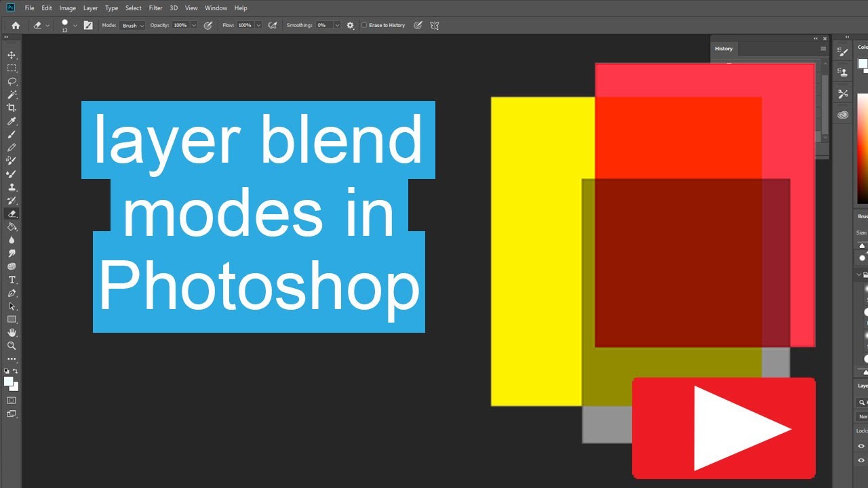Open the Edit Toolbar three-dots menu
The height and width of the screenshot is (488, 868).
click(12, 359)
